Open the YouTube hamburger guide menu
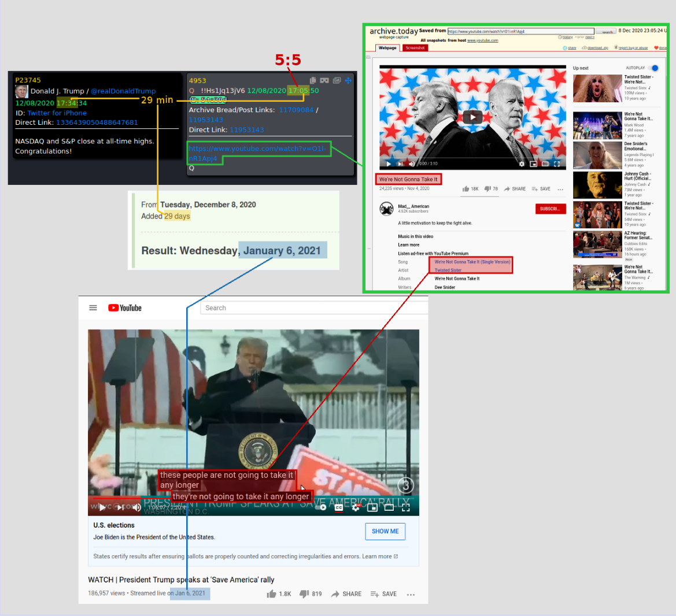Viewport: 676px width, 616px height. coord(93,307)
